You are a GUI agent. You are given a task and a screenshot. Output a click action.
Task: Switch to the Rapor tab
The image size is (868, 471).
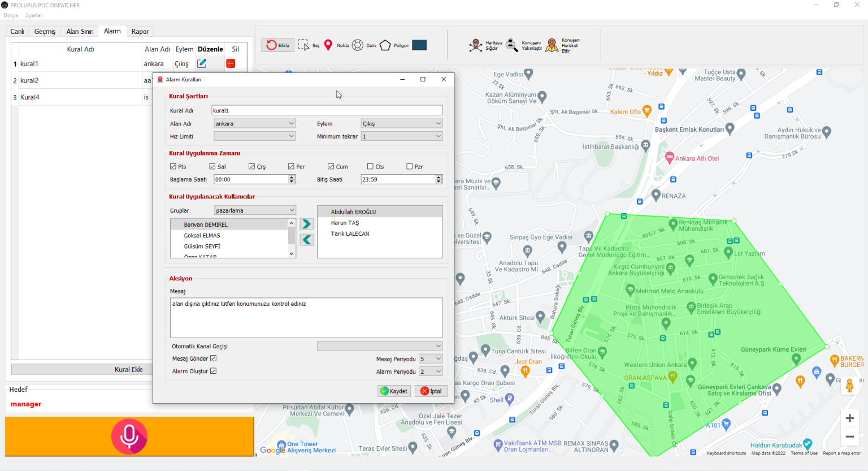tap(140, 32)
